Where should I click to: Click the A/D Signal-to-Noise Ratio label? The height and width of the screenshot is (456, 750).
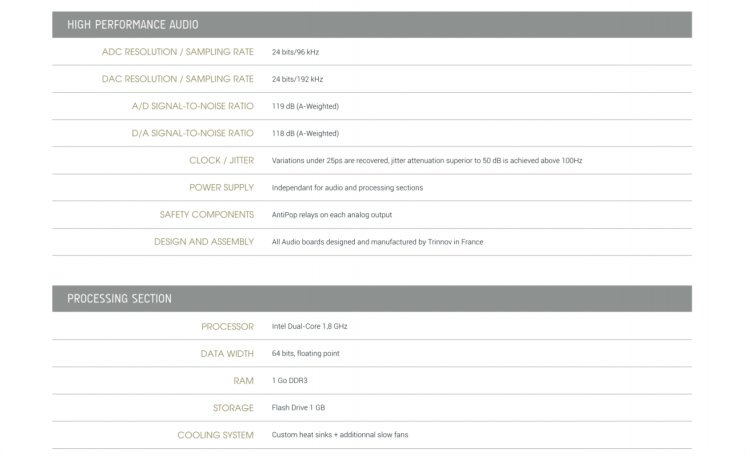click(x=193, y=105)
